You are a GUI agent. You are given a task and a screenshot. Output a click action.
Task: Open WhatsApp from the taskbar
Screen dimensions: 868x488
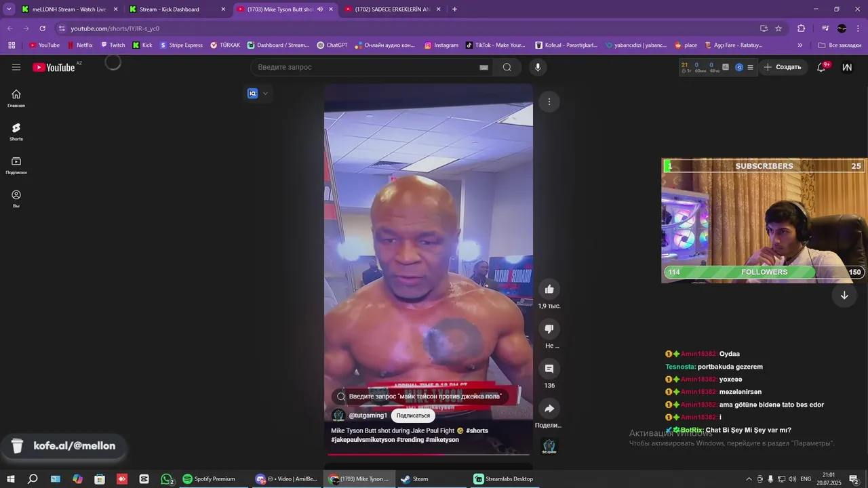(166, 479)
